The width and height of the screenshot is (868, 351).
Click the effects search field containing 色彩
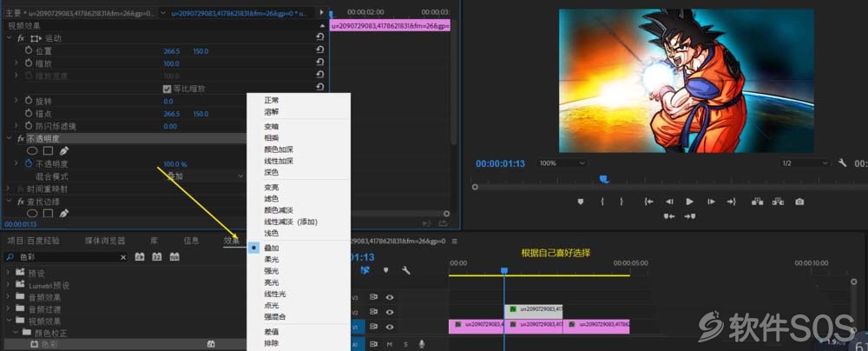[67, 257]
